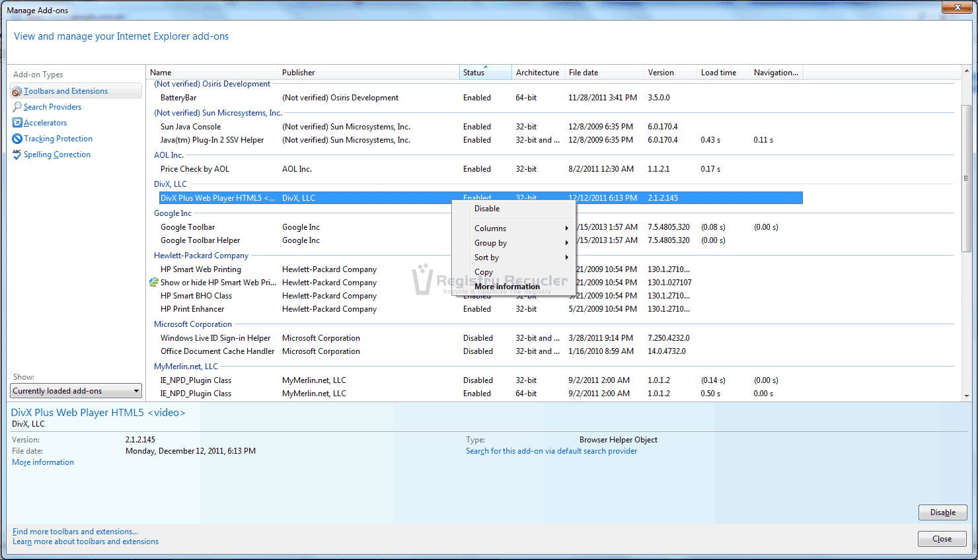Sort by the Name column header
This screenshot has height=560, width=978.
click(212, 73)
